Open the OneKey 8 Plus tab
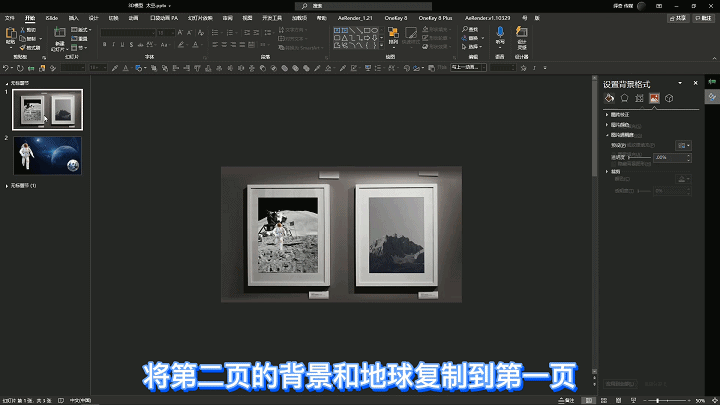The height and width of the screenshot is (405, 720). tap(435, 18)
